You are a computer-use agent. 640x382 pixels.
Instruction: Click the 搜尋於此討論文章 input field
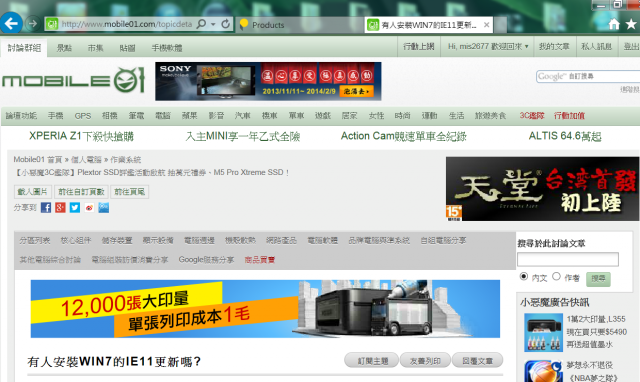pyautogui.click(x=568, y=259)
